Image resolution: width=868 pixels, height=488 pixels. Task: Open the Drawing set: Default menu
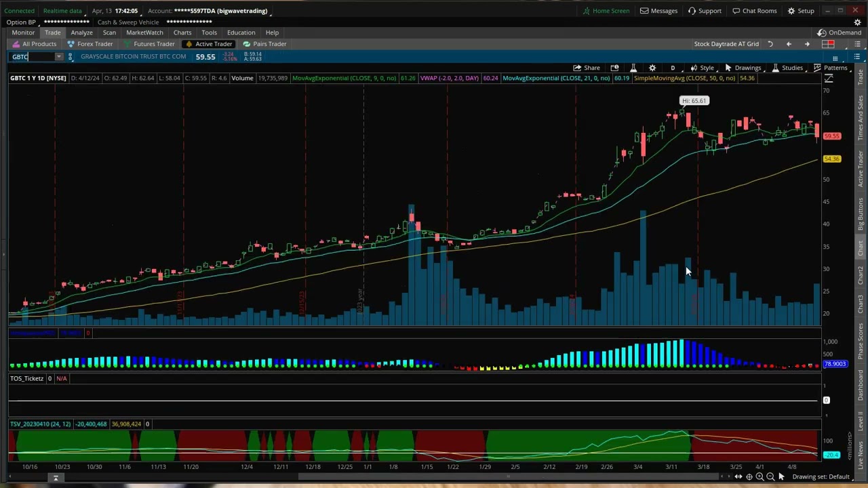click(821, 476)
